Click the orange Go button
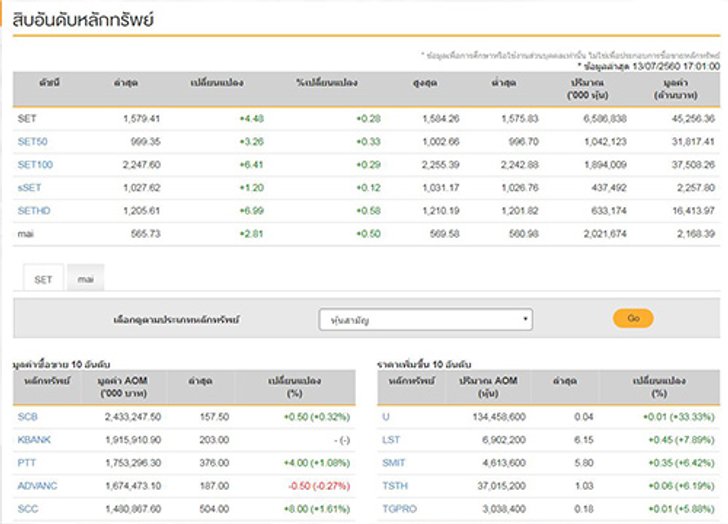The height and width of the screenshot is (524, 728). pos(633,318)
